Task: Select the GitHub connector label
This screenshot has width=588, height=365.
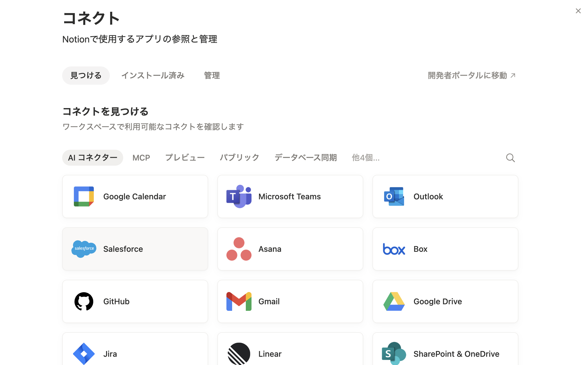Action: tap(116, 301)
